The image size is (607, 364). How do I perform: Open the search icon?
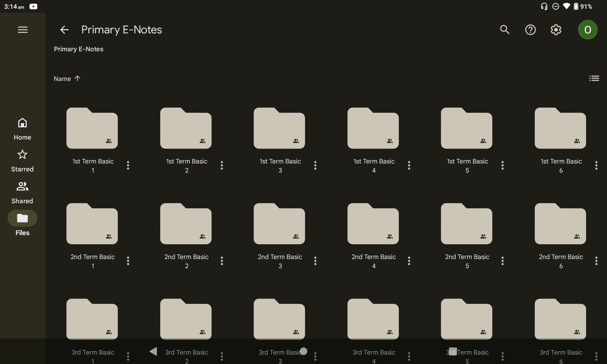[x=505, y=30]
